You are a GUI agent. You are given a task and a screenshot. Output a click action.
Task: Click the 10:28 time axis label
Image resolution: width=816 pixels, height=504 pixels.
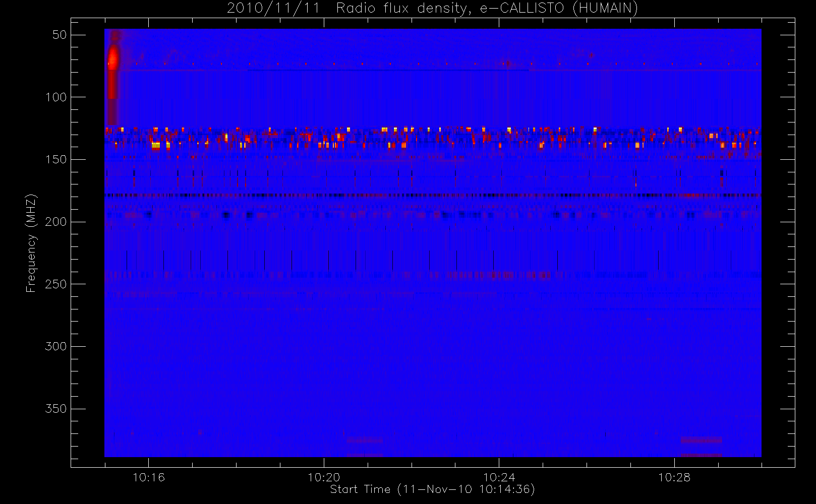[x=674, y=477]
